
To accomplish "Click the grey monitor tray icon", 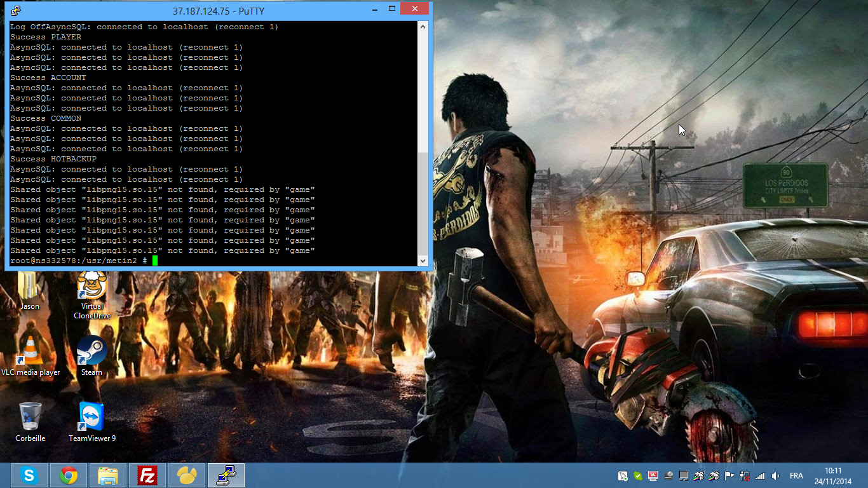I will tap(684, 476).
